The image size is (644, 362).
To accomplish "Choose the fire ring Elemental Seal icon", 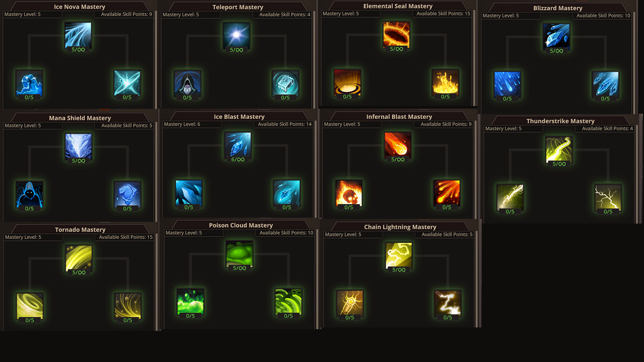I will tap(396, 34).
